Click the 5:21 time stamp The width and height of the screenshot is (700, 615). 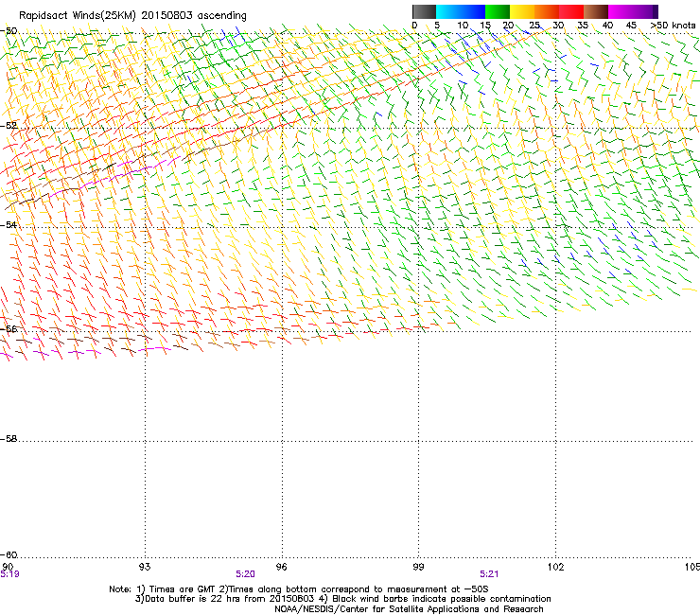[489, 574]
